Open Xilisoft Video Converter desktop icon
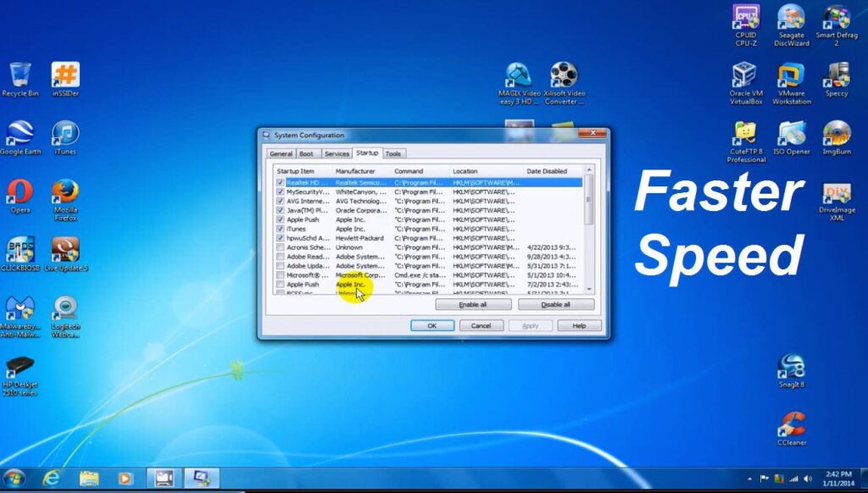The width and height of the screenshot is (868, 493). pyautogui.click(x=564, y=84)
